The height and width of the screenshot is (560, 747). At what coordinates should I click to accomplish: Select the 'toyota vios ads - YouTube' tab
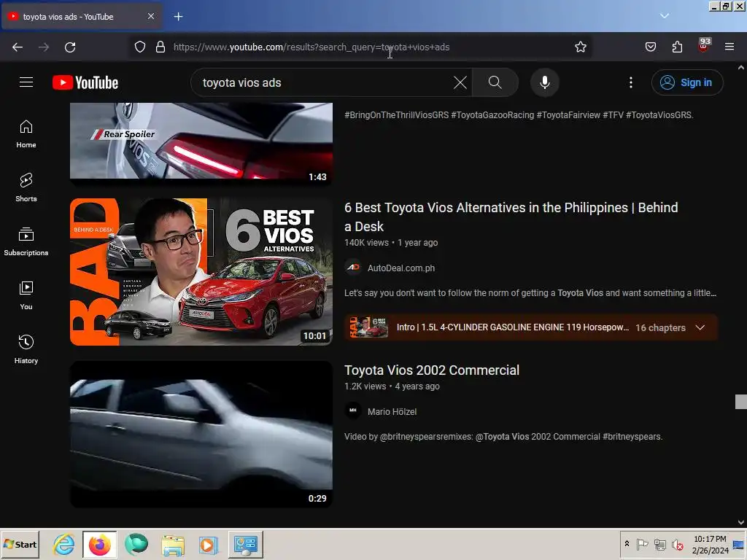point(82,17)
